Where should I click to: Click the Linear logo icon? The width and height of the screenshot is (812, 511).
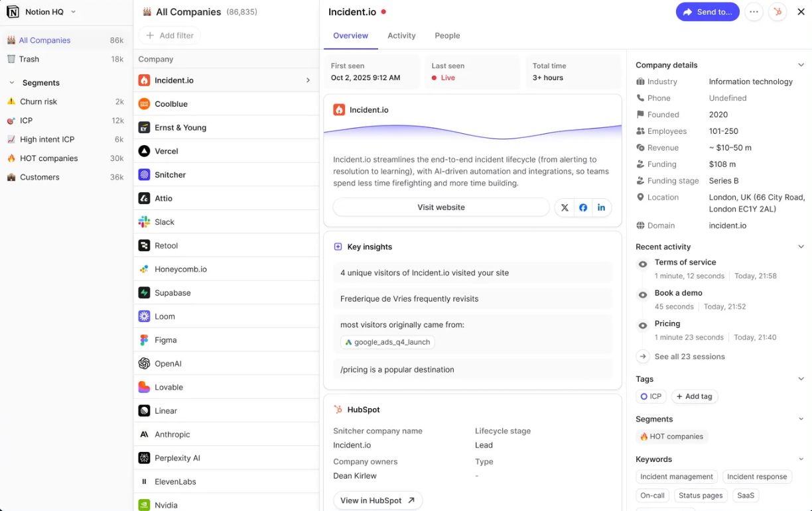click(144, 411)
